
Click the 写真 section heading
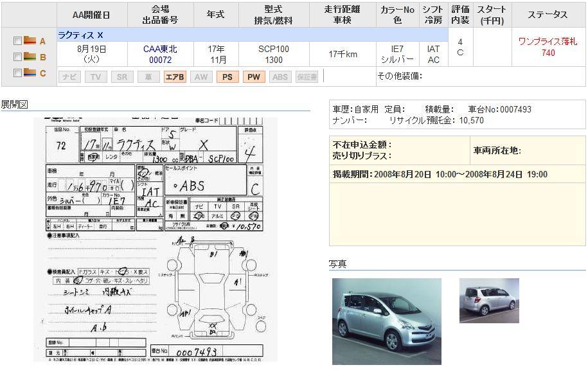click(337, 264)
